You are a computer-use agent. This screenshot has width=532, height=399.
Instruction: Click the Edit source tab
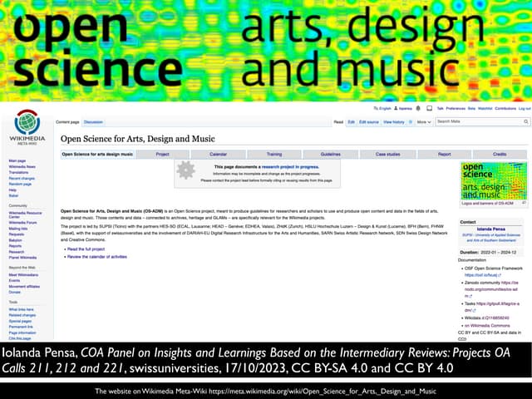point(367,121)
